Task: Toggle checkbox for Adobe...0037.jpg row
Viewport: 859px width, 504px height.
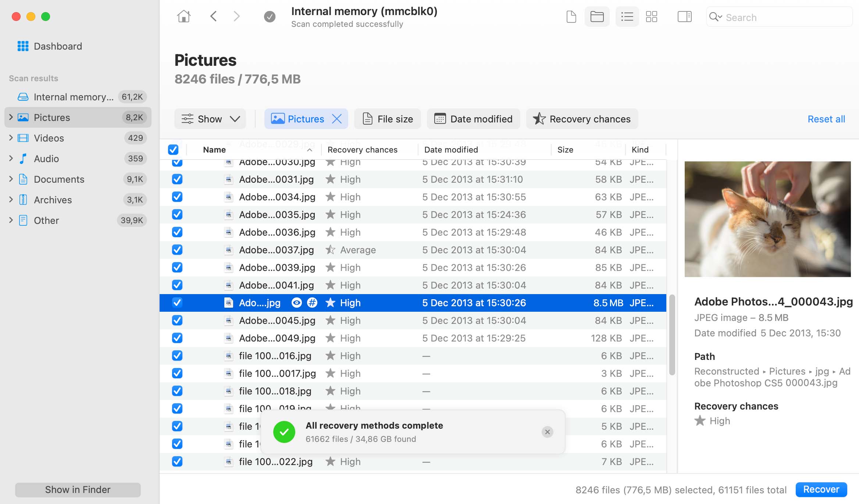Action: tap(176, 250)
